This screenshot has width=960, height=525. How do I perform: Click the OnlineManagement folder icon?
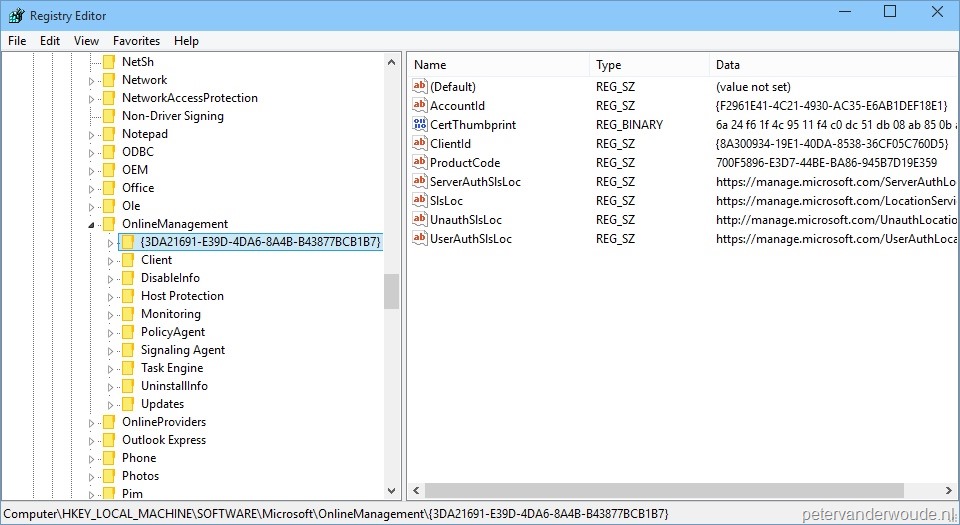pos(109,224)
